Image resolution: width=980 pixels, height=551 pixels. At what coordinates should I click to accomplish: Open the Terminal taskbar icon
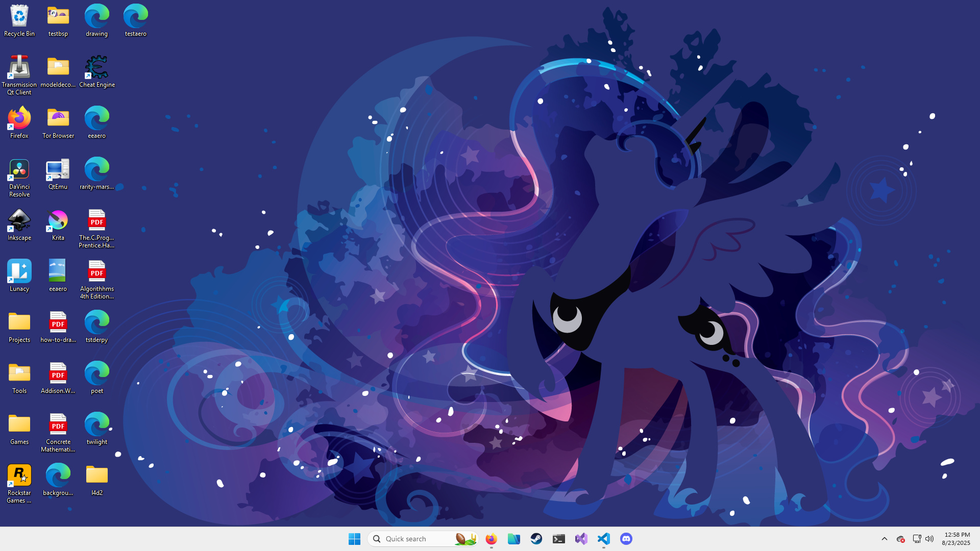click(558, 539)
